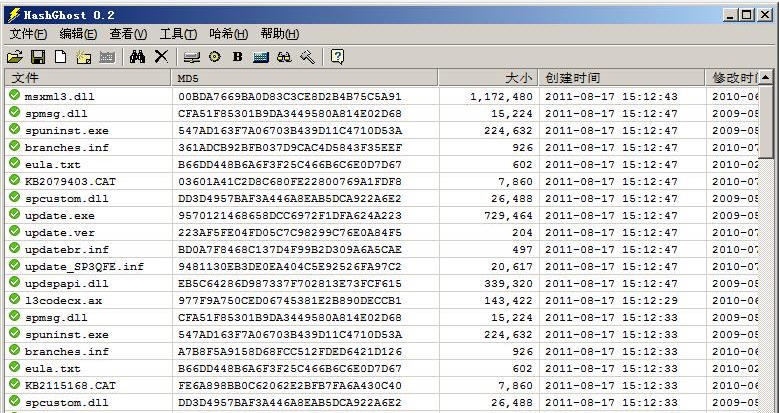Click the floppy disk save icon
Image resolution: width=779 pixels, height=413 pixels.
pyautogui.click(x=38, y=57)
